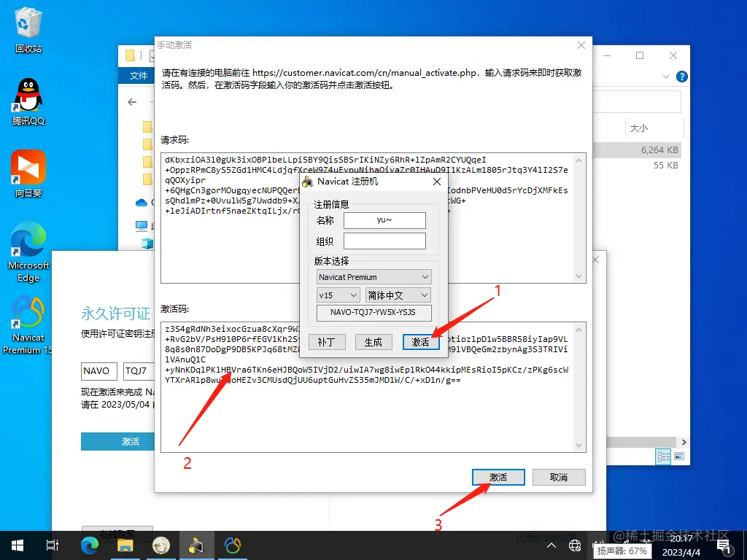Show hidden tray icons chevron

tap(551, 545)
